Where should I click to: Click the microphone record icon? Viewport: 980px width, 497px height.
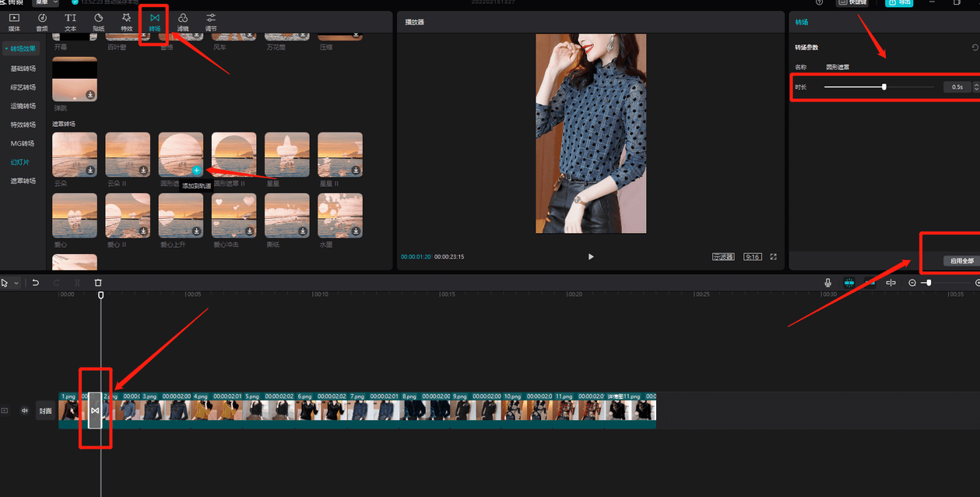[827, 283]
